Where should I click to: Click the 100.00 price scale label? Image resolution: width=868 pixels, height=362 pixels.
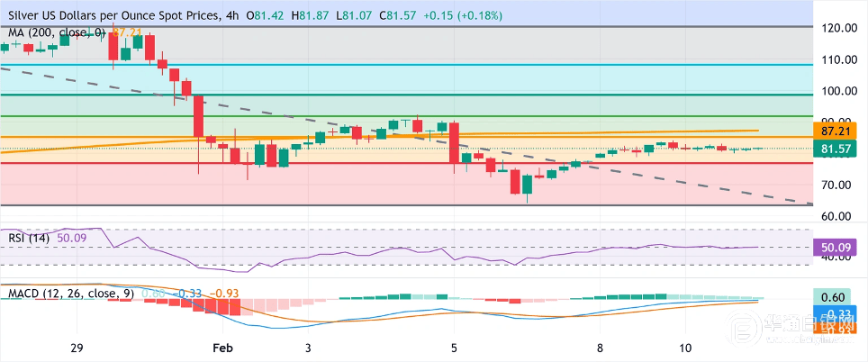838,91
